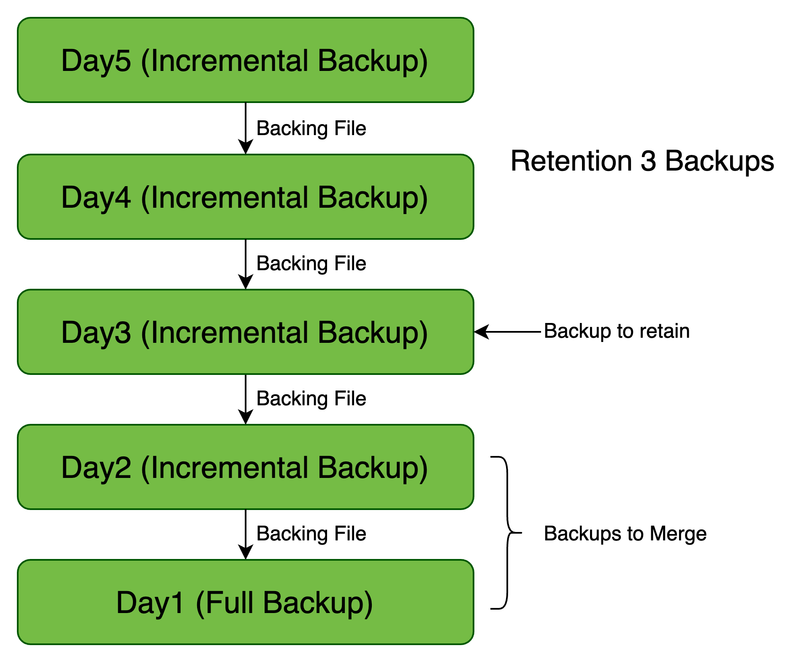Click the gap between Day4 and Day3 boxes
Screen dimensions: 812x662
246,264
